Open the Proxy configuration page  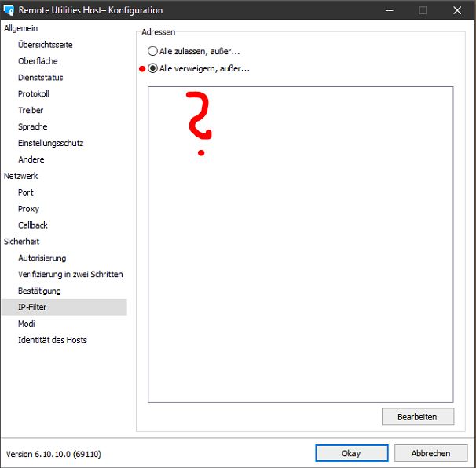pos(28,209)
